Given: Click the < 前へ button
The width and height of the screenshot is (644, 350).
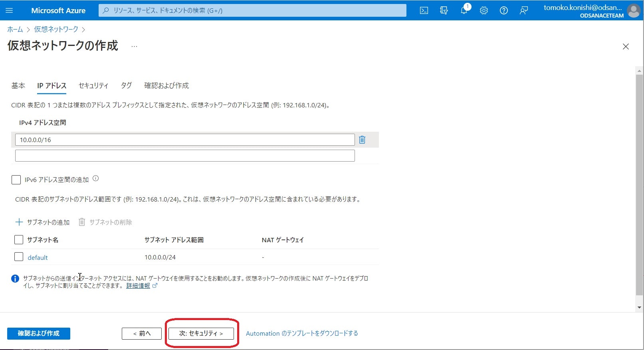Looking at the screenshot, I should pos(142,333).
